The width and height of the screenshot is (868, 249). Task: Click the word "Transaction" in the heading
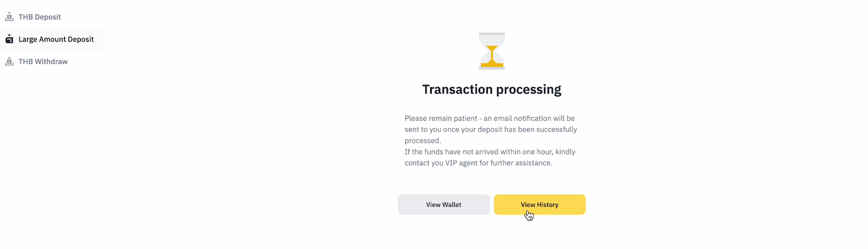[458, 90]
